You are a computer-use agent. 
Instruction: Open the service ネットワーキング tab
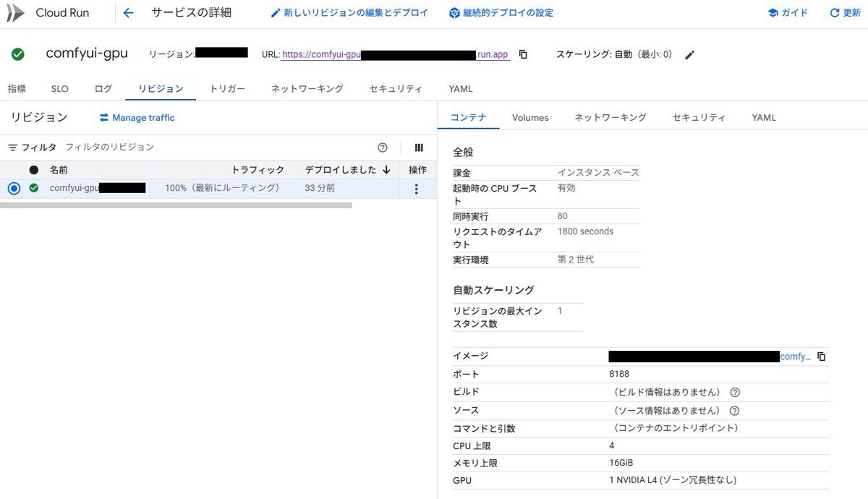307,89
